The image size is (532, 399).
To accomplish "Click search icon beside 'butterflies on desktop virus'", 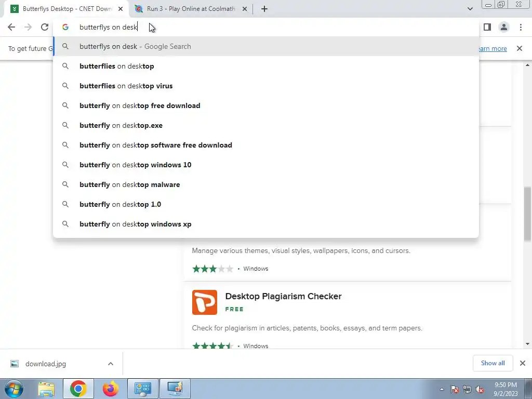I will click(x=65, y=86).
